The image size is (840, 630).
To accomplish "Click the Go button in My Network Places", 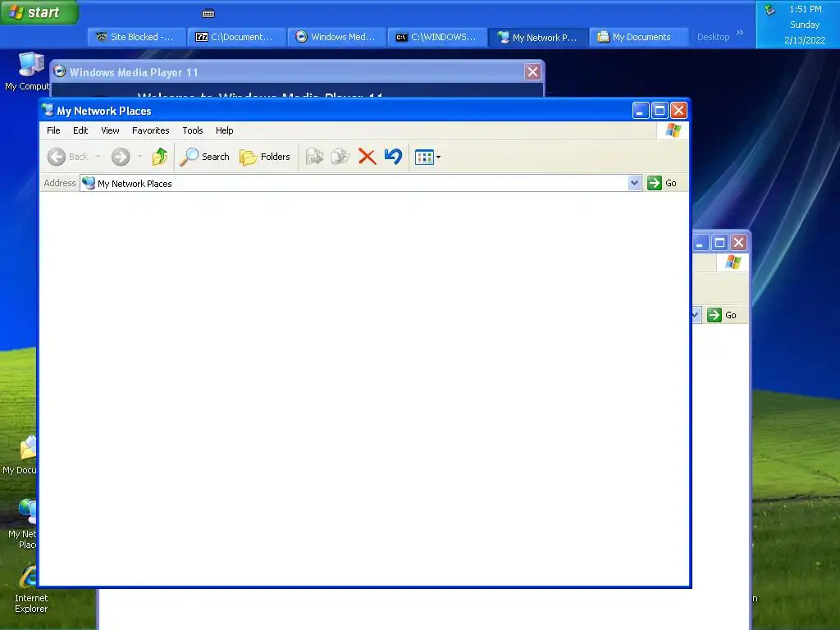I will [x=662, y=183].
